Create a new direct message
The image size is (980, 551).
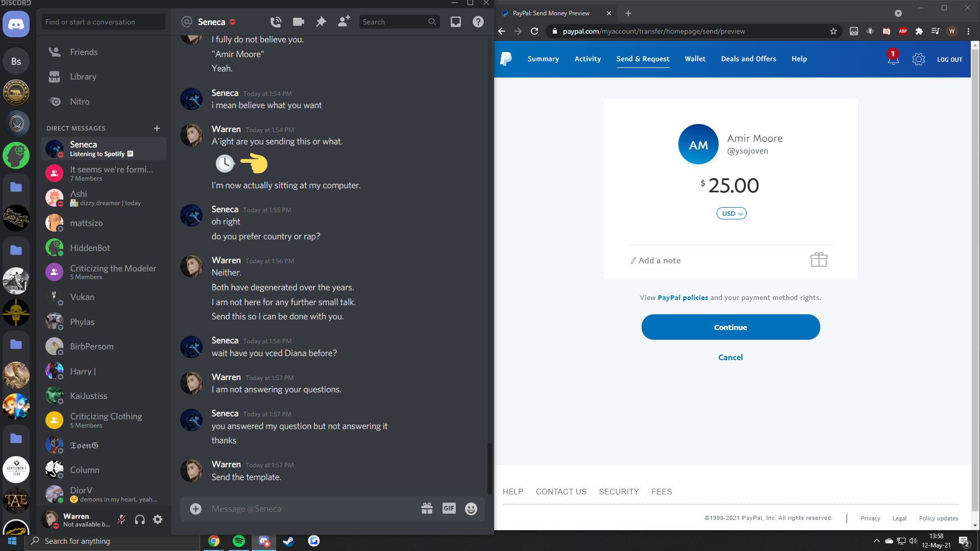point(157,128)
